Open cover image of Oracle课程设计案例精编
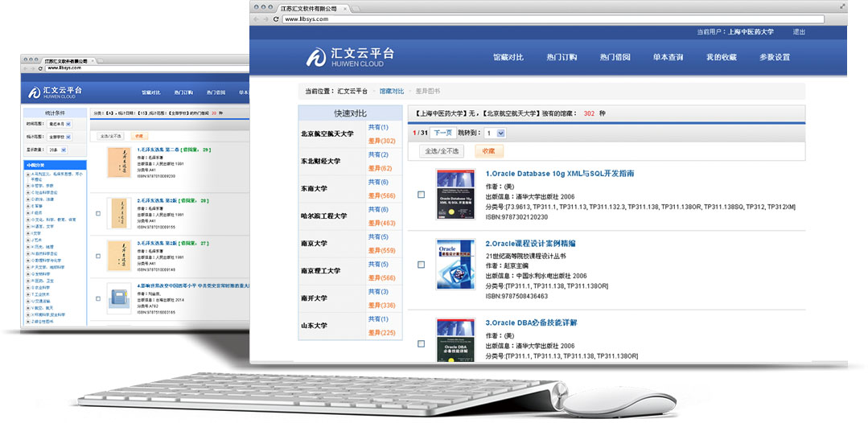Image resolution: width=868 pixels, height=423 pixels. [x=455, y=264]
